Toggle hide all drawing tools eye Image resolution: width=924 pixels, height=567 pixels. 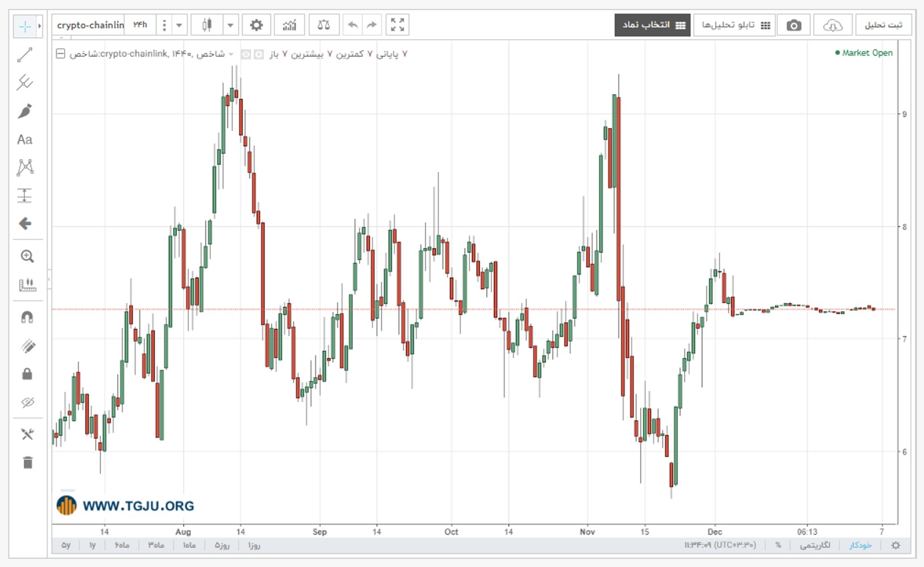[27, 403]
